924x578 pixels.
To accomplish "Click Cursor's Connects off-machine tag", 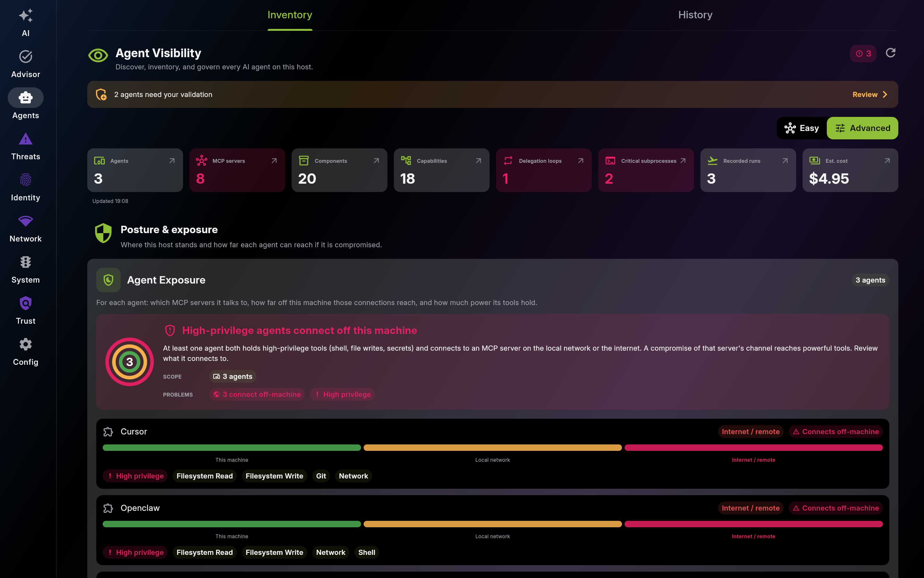I will pyautogui.click(x=836, y=432).
